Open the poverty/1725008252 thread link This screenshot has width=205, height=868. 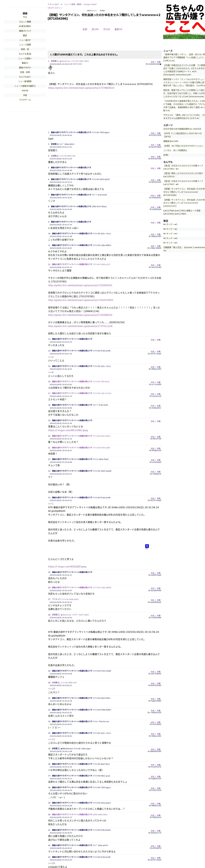tap(80, 315)
